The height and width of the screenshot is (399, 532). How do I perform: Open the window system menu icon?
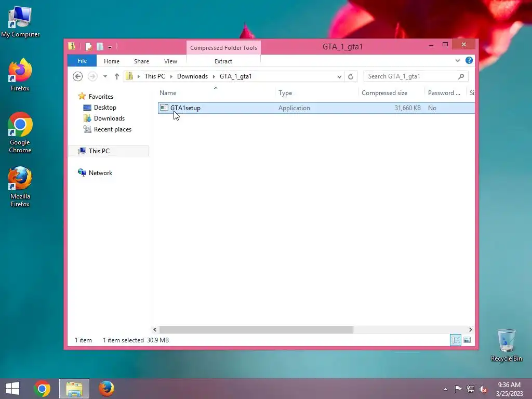tap(72, 46)
